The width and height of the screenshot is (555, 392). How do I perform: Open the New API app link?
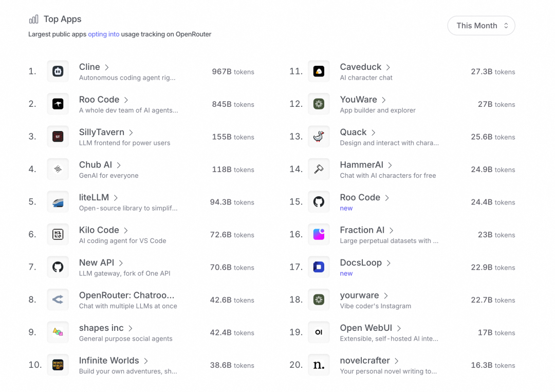tap(97, 263)
